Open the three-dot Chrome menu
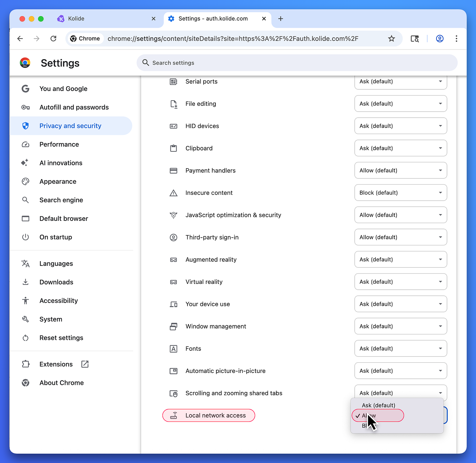 pos(456,39)
